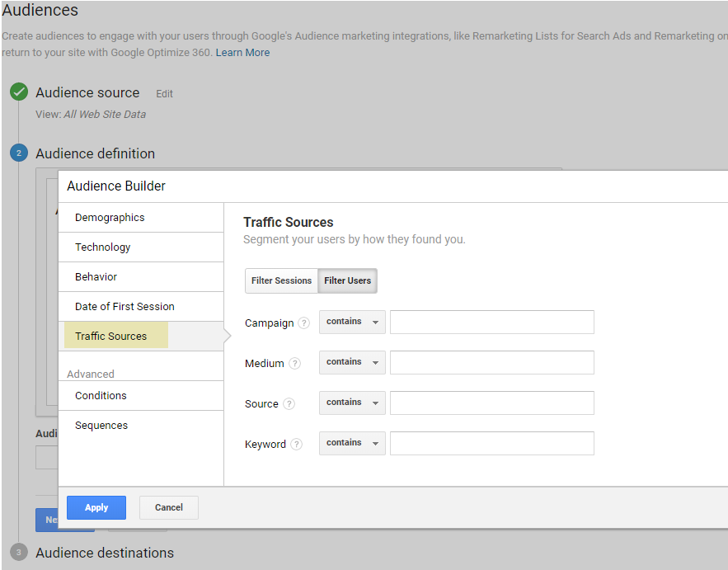728x570 pixels.
Task: Click the Campaign text input field
Action: tap(491, 323)
